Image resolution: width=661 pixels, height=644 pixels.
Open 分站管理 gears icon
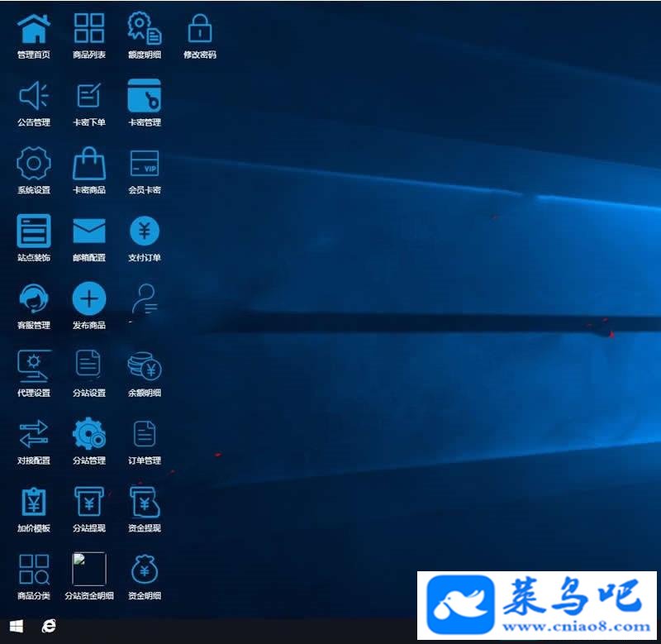pyautogui.click(x=89, y=433)
